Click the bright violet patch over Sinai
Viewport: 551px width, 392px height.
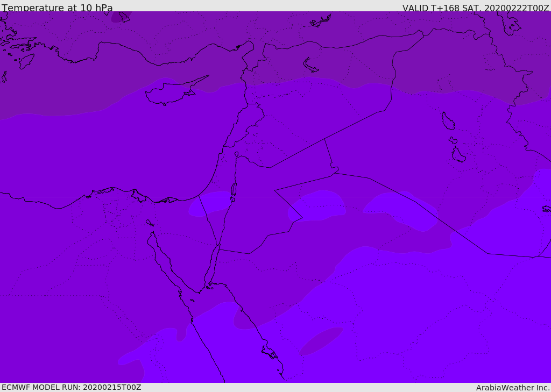210,204
